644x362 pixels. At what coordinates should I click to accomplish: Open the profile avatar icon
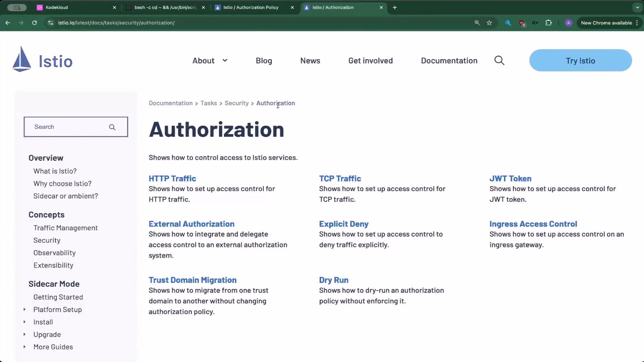click(x=568, y=23)
